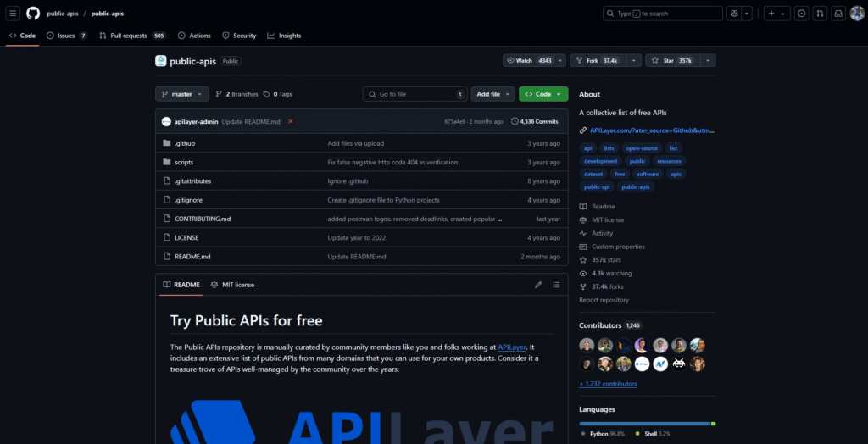Switch to the Actions tab
Viewport: 868px width, 444px height.
[x=194, y=36]
